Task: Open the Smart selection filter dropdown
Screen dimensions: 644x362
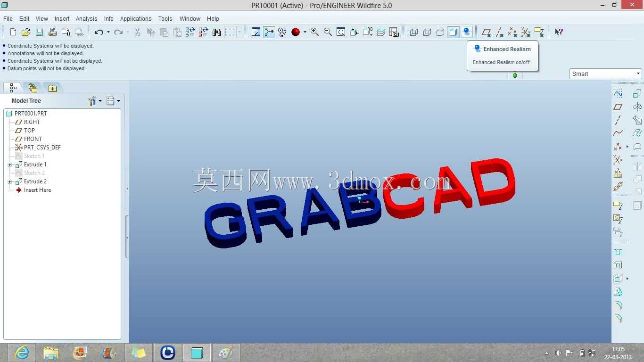Action: pyautogui.click(x=606, y=74)
